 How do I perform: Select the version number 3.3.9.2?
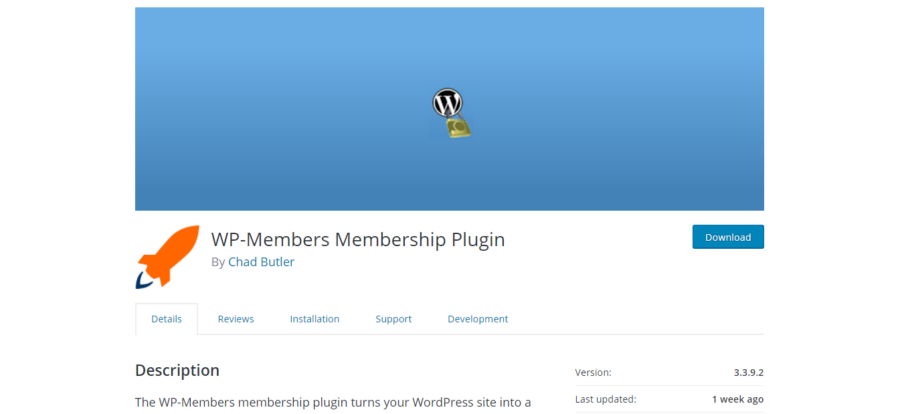click(748, 372)
